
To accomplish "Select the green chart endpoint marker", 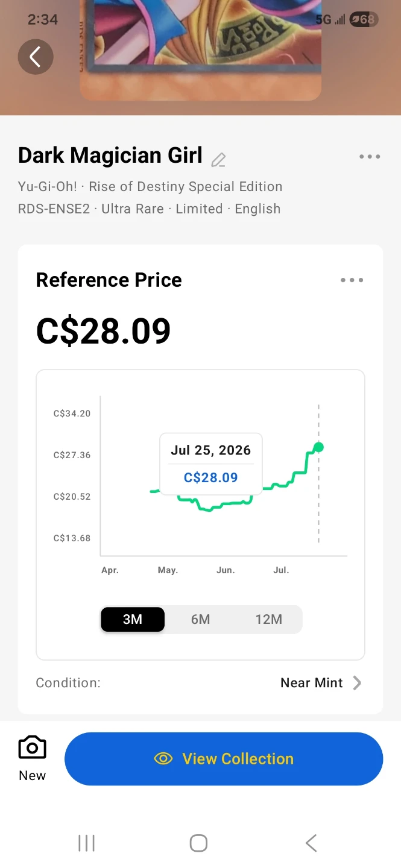I will 319,447.
